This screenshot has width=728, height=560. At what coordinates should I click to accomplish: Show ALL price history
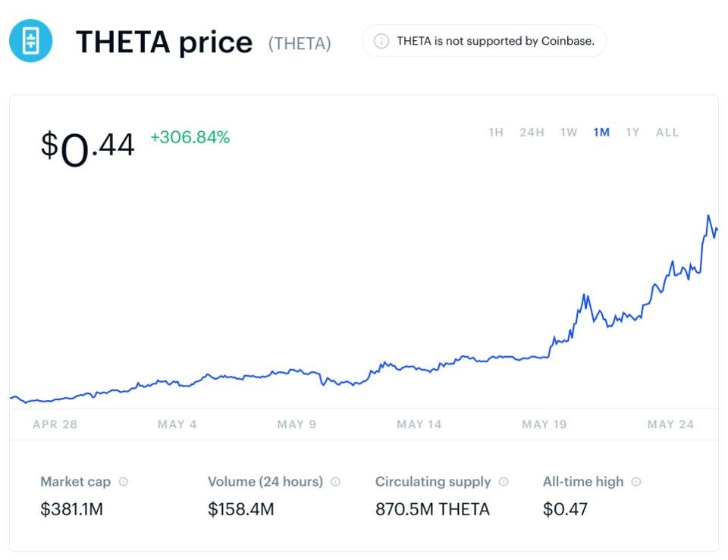point(667,133)
